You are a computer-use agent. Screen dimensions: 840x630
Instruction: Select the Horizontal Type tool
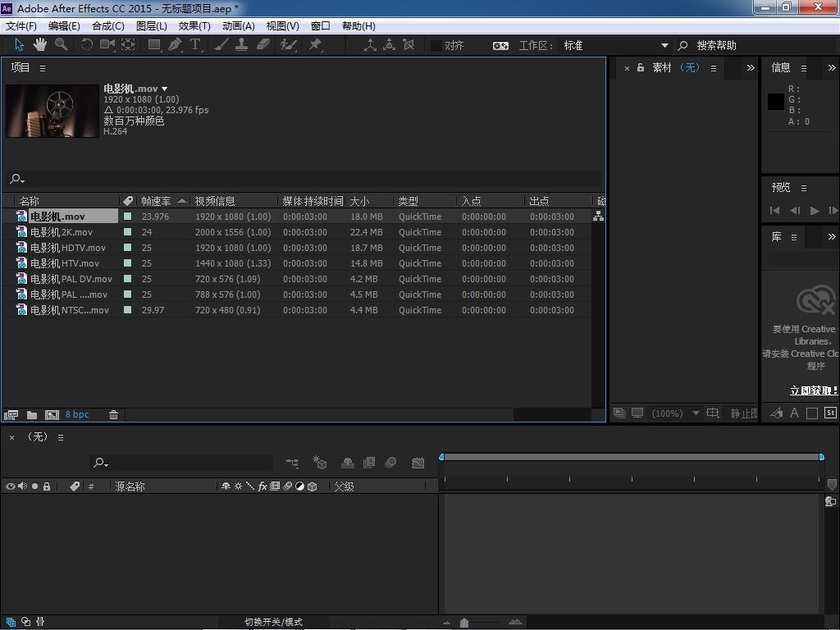click(195, 45)
